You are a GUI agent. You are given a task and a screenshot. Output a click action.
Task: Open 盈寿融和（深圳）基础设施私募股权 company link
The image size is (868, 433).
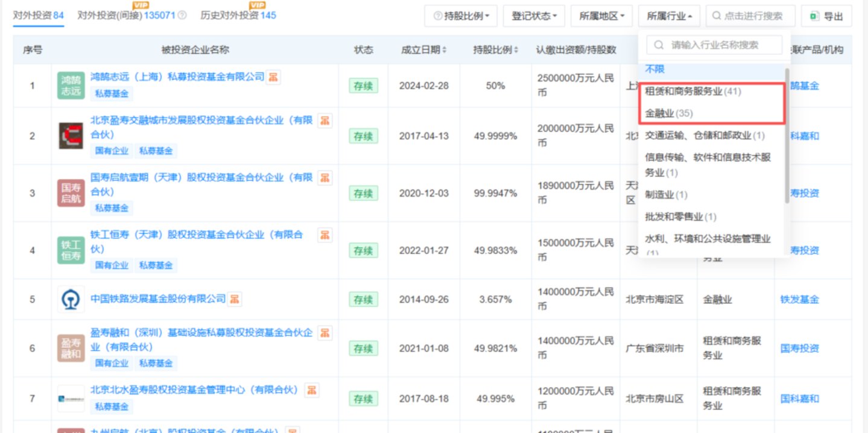tap(201, 340)
